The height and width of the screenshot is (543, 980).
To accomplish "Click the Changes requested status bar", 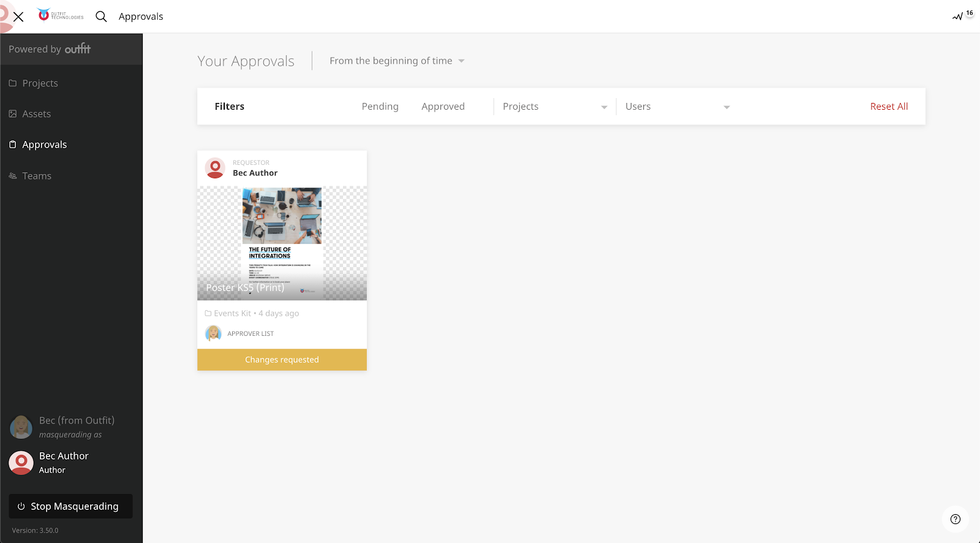I will tap(282, 360).
